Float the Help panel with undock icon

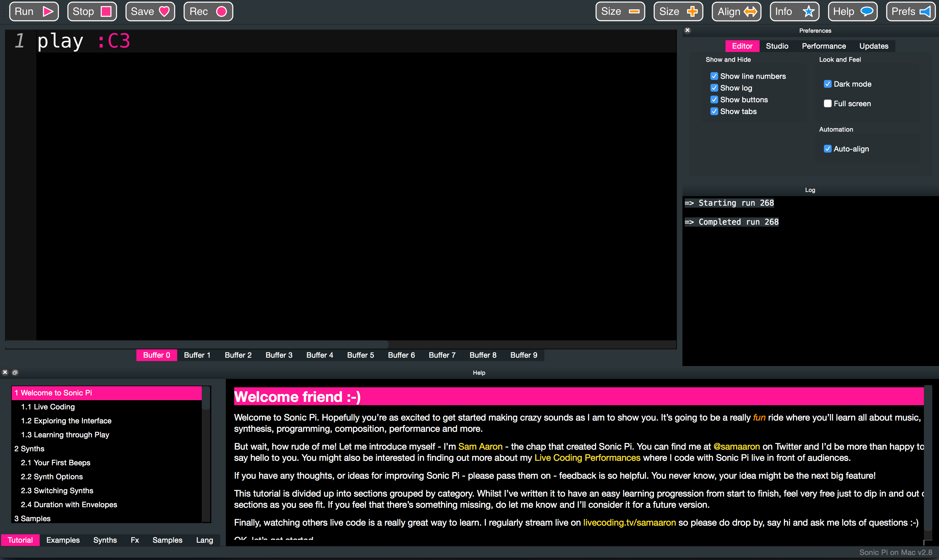(15, 372)
